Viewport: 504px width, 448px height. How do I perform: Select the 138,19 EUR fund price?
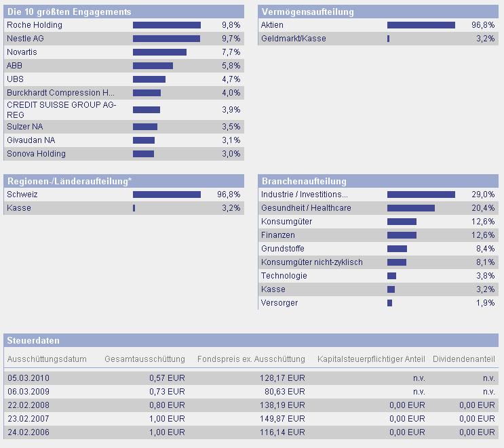coord(283,405)
